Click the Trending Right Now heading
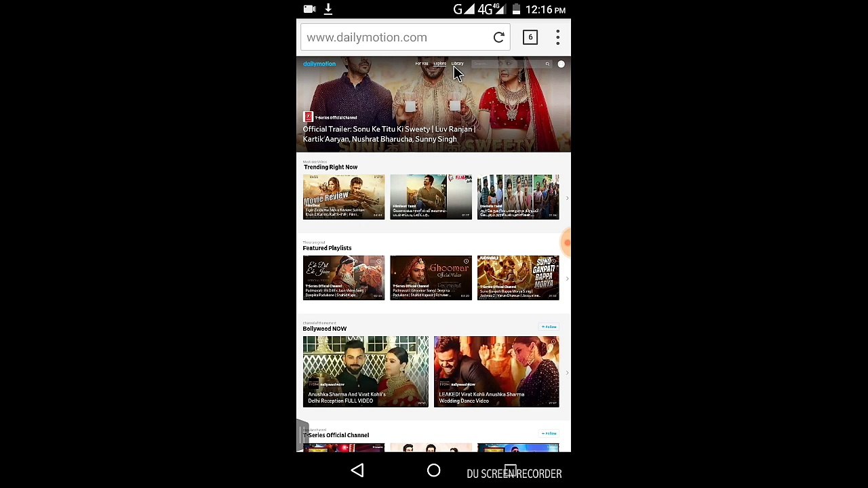Viewport: 868px width, 488px height. coord(330,167)
